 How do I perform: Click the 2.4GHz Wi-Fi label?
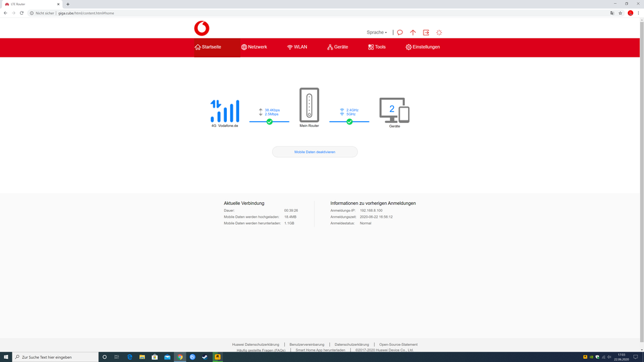coord(352,110)
